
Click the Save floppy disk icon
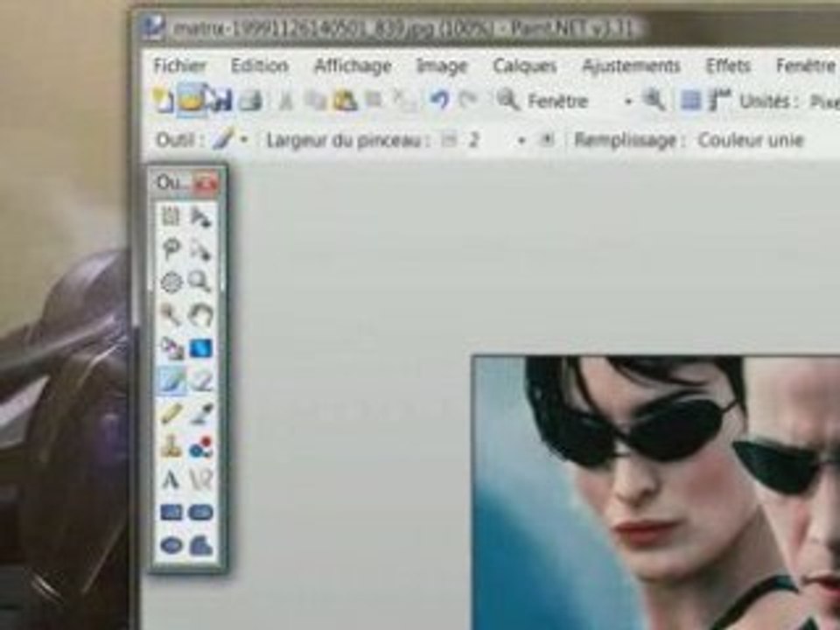[x=221, y=100]
